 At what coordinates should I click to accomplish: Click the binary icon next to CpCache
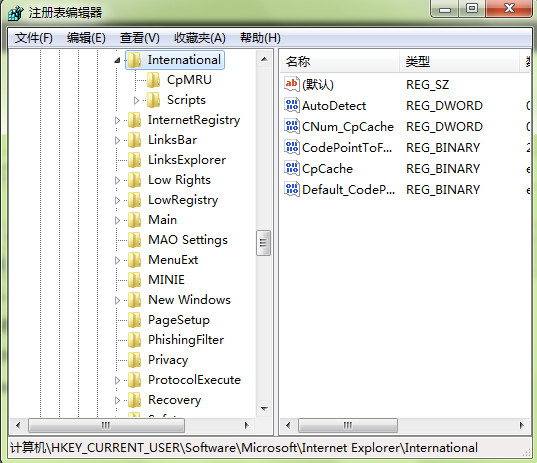(292, 168)
